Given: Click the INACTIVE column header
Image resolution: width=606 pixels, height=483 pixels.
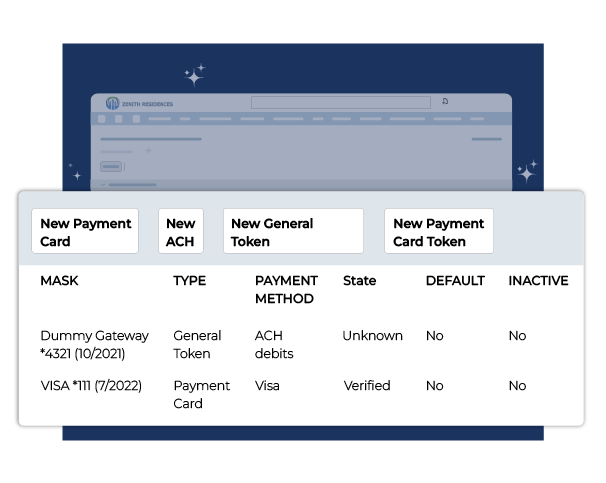Looking at the screenshot, I should (538, 281).
